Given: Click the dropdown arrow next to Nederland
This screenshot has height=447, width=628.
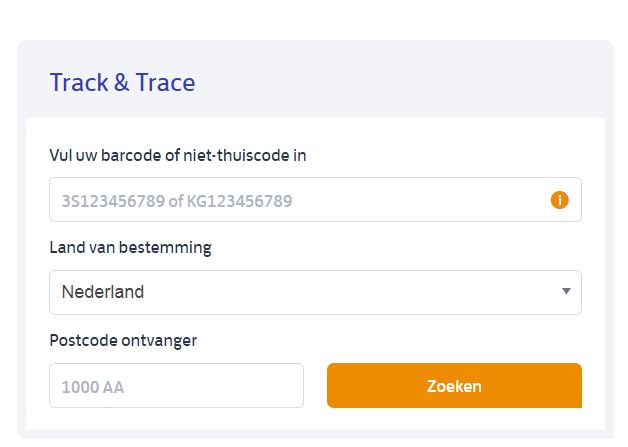Looking at the screenshot, I should (x=566, y=292).
